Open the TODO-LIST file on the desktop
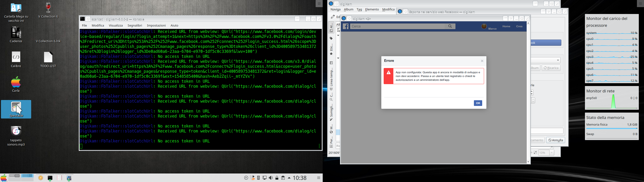 pyautogui.click(x=48, y=59)
